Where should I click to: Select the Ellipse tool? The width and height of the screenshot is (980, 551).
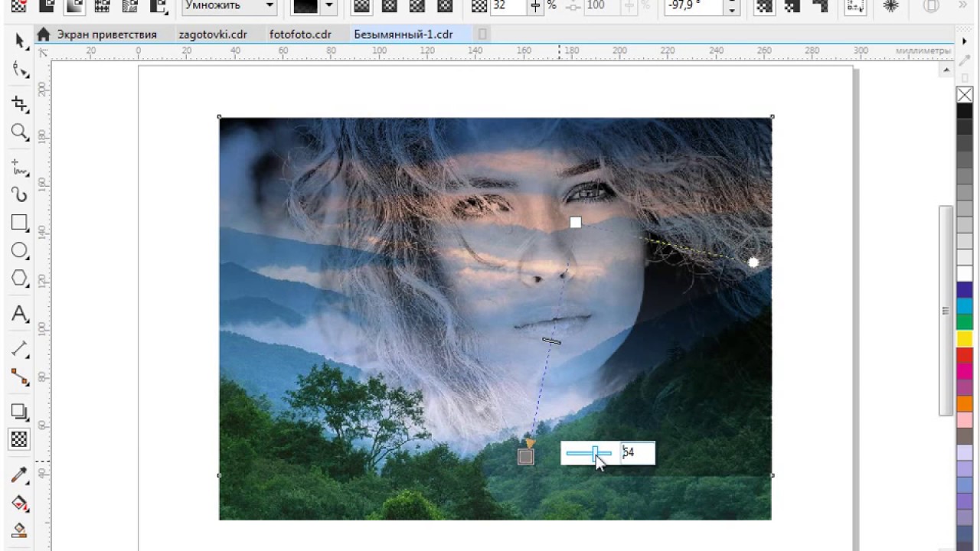point(19,250)
